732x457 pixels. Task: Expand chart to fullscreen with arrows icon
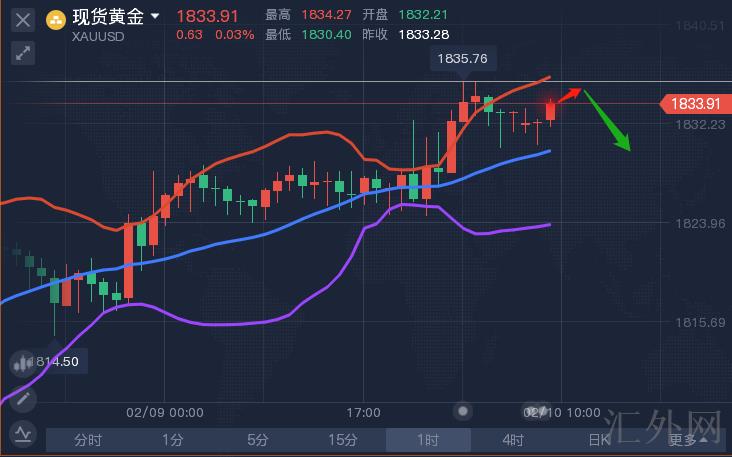(22, 53)
